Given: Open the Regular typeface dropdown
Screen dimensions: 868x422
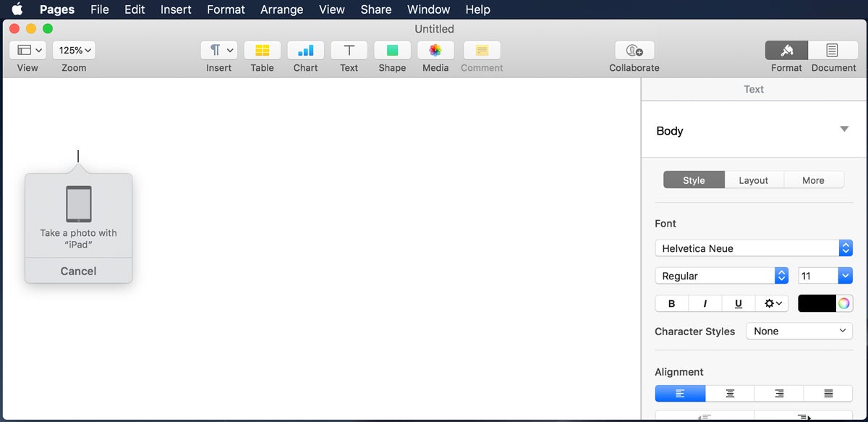Looking at the screenshot, I should (x=721, y=276).
